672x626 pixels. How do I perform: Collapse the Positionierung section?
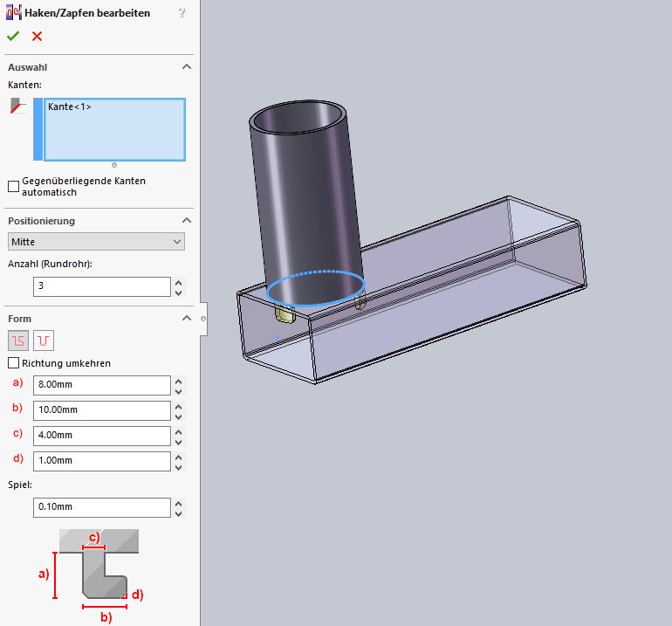[186, 221]
